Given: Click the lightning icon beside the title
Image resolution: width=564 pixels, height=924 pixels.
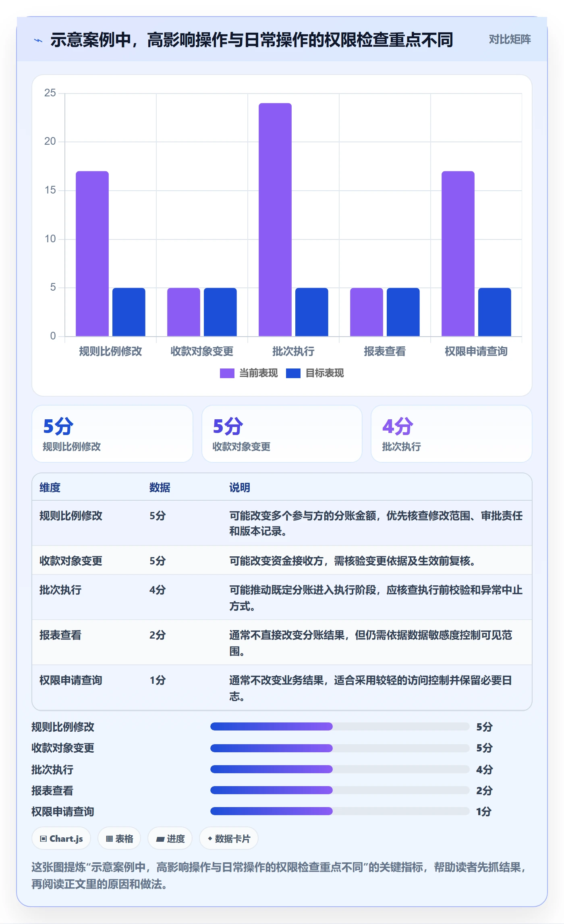Looking at the screenshot, I should 38,40.
